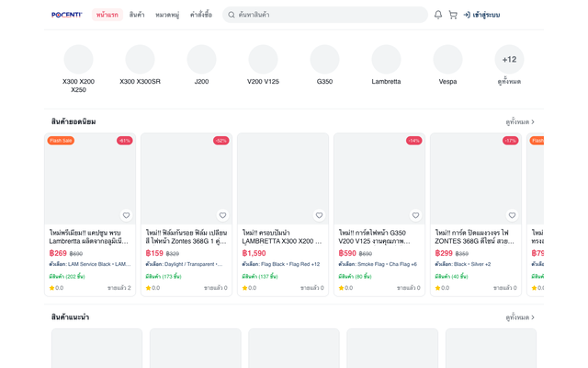Go to the หน้าแรก home tab
The image size is (588, 368).
tap(107, 15)
